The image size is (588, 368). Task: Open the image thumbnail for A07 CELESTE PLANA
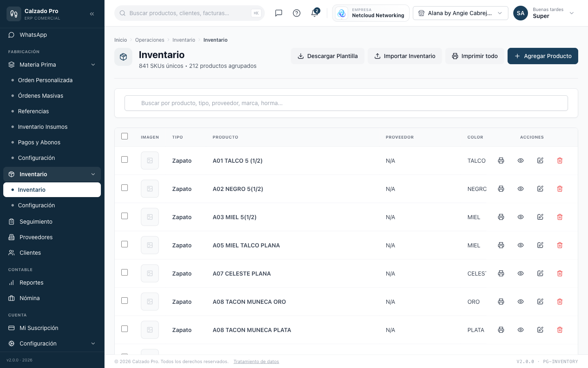pyautogui.click(x=150, y=274)
